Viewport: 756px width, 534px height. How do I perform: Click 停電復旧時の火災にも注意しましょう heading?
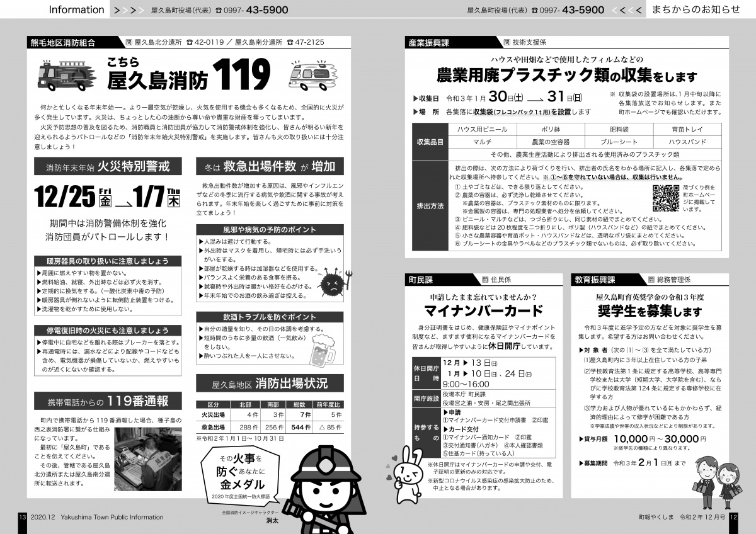[x=108, y=330]
